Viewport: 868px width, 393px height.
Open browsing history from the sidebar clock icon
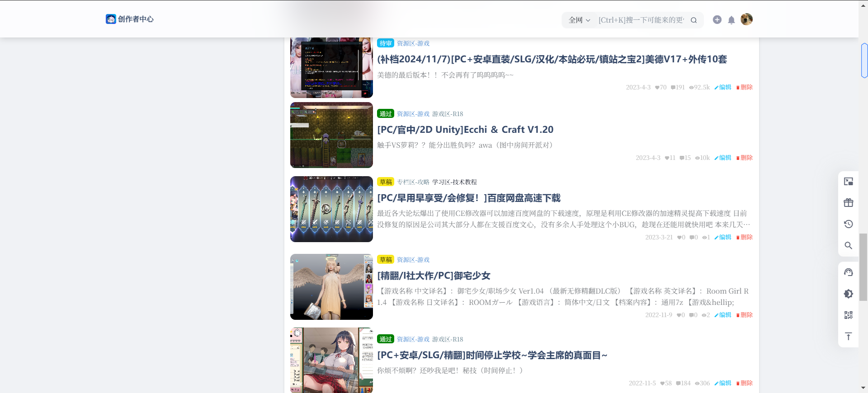pos(848,224)
